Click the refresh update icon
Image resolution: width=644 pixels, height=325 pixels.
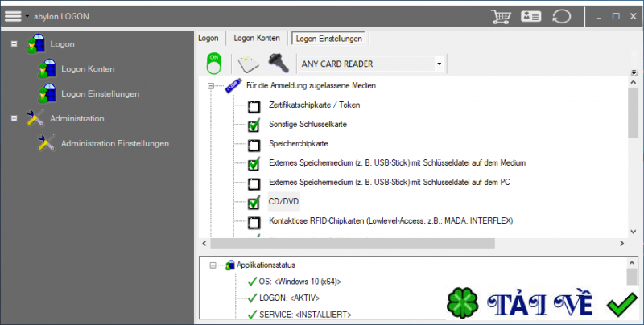[560, 16]
